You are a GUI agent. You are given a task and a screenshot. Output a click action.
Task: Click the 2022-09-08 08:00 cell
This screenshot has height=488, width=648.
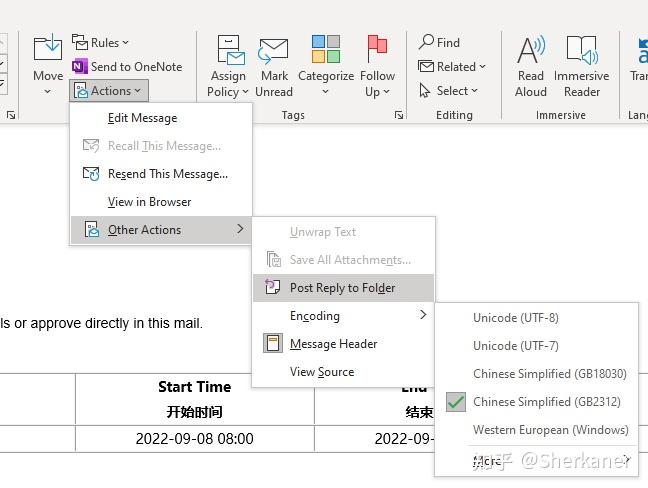click(x=195, y=438)
